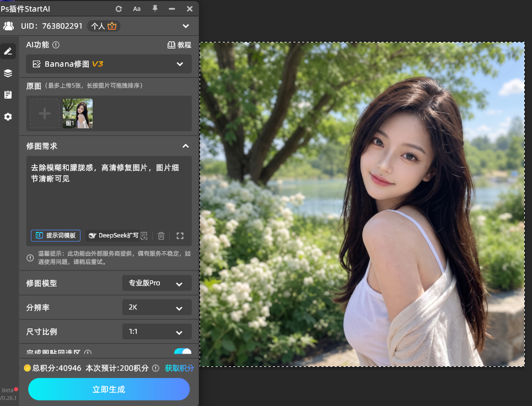Open the settings gear sidebar icon

pos(8,117)
